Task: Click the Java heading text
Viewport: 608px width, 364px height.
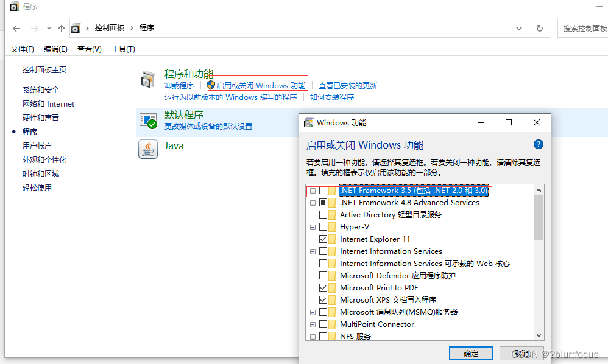Action: (x=174, y=145)
